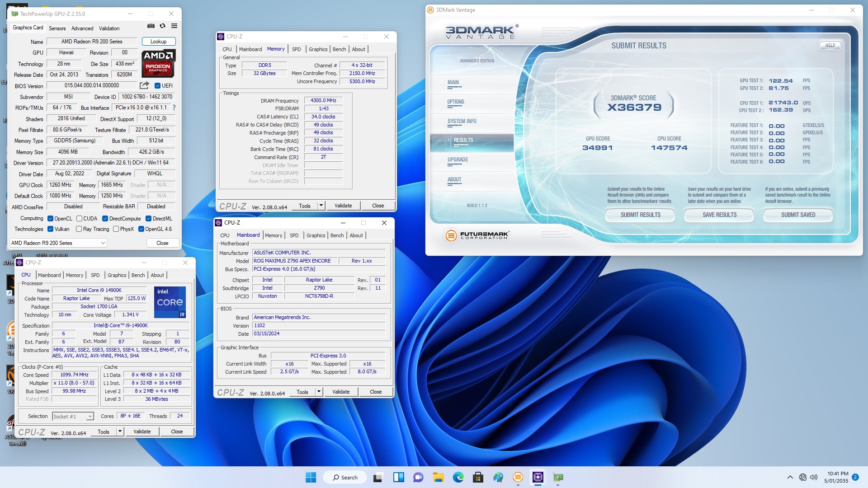The width and height of the screenshot is (868, 488).
Task: Open the notification badge in tray
Action: (x=855, y=477)
